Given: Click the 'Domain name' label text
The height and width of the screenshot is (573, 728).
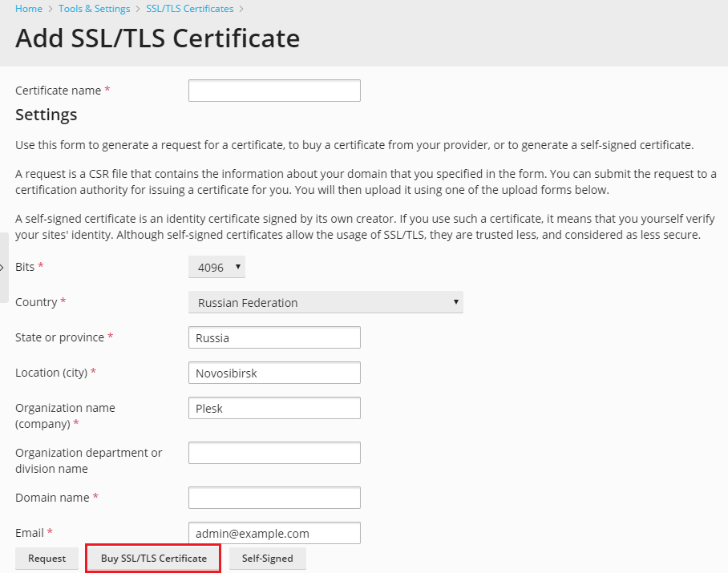Looking at the screenshot, I should (52, 498).
